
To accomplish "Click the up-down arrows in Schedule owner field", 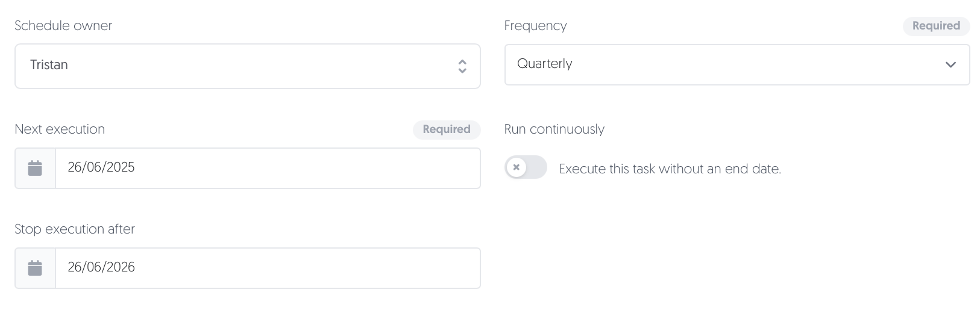I will (x=462, y=66).
